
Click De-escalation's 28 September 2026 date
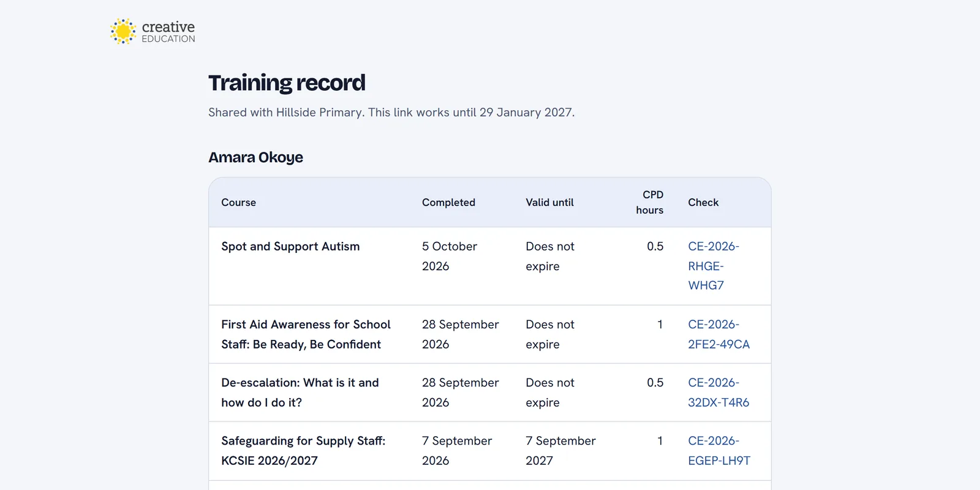click(x=461, y=393)
